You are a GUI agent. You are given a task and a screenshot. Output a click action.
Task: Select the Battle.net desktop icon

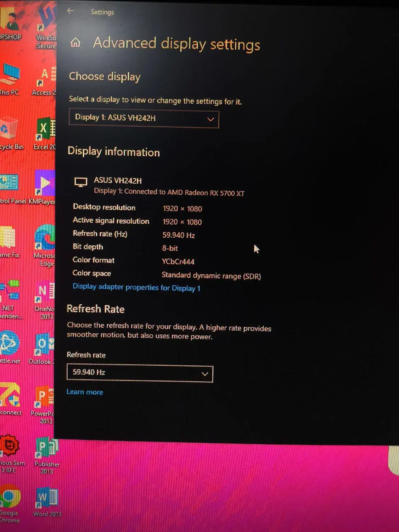click(x=10, y=347)
